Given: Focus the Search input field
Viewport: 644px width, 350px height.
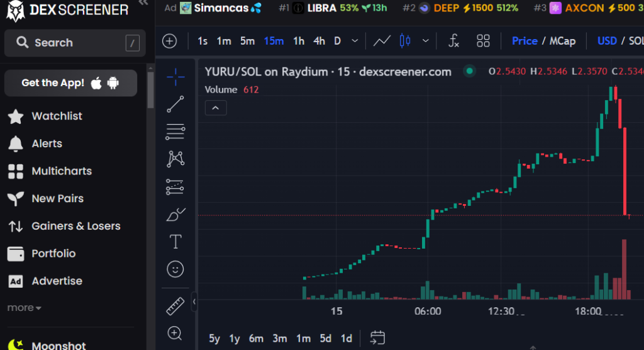Looking at the screenshot, I should [x=75, y=43].
